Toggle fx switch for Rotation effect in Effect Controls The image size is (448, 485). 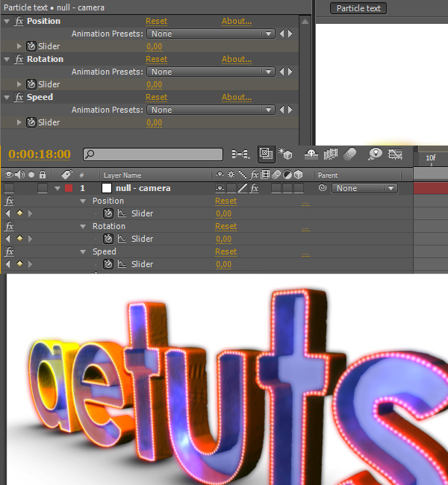coord(19,59)
